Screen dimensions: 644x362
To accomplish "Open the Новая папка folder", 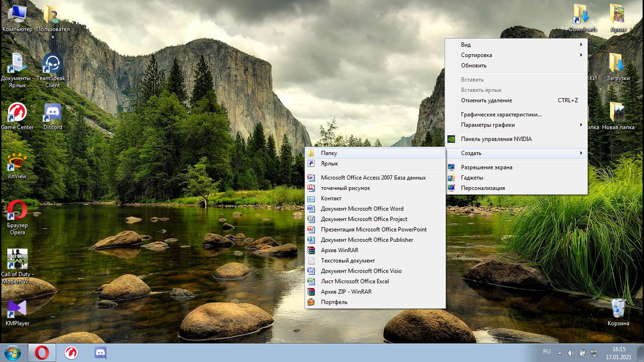I will pos(618,116).
